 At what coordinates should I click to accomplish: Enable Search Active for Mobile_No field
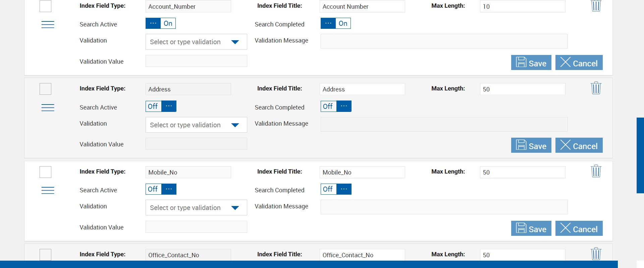tap(161, 189)
